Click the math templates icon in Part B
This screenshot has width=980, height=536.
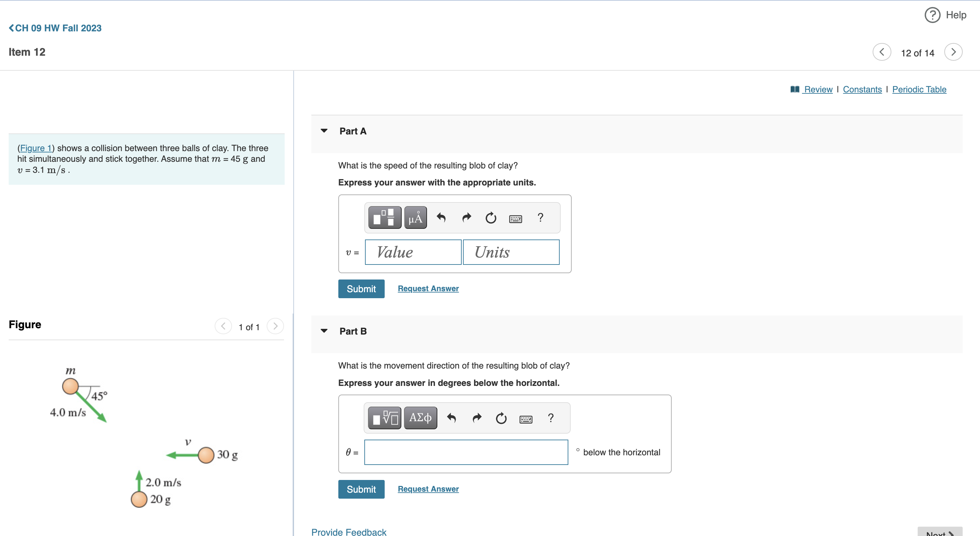384,418
